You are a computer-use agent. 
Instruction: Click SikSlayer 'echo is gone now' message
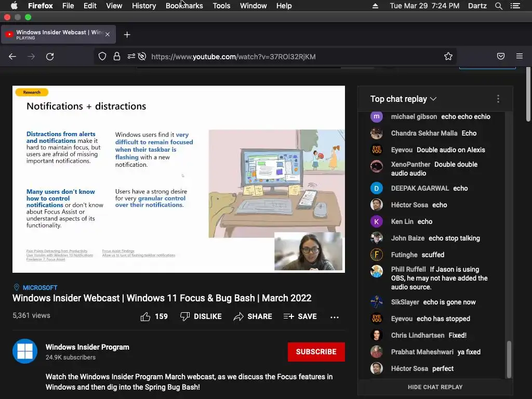[x=449, y=302]
